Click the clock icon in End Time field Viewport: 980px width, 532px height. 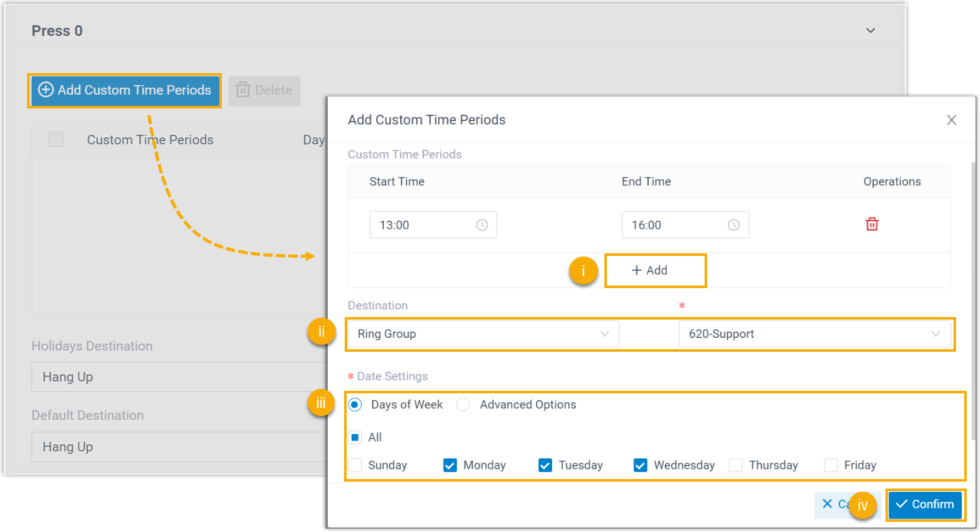tap(734, 225)
